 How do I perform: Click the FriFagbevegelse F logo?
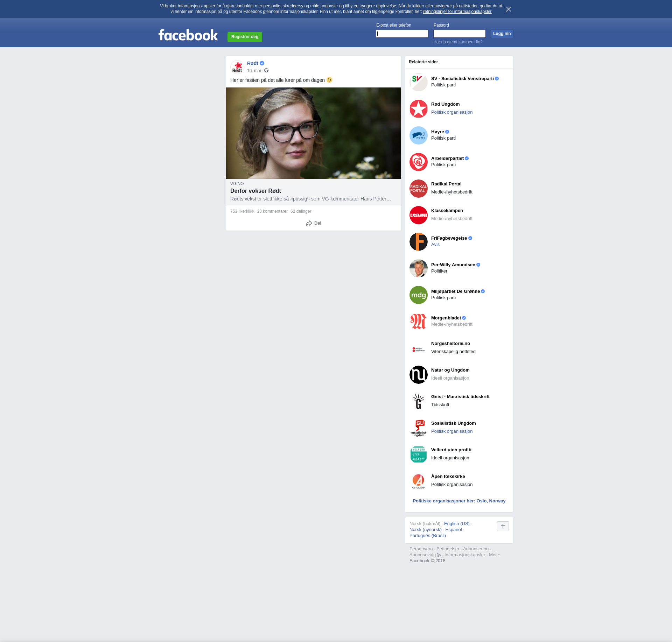418,242
